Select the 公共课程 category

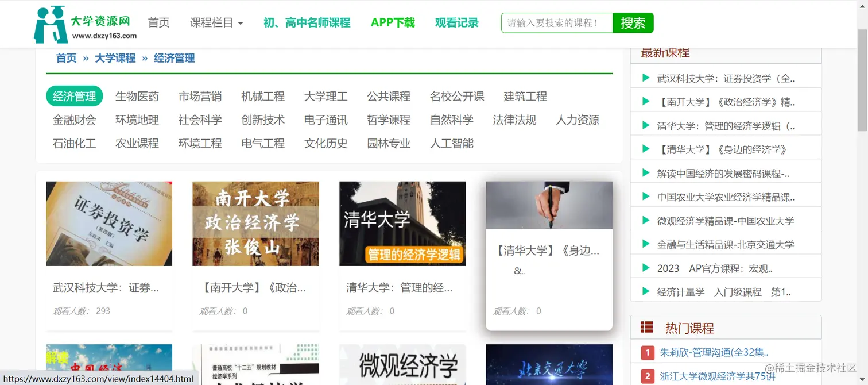coord(389,96)
